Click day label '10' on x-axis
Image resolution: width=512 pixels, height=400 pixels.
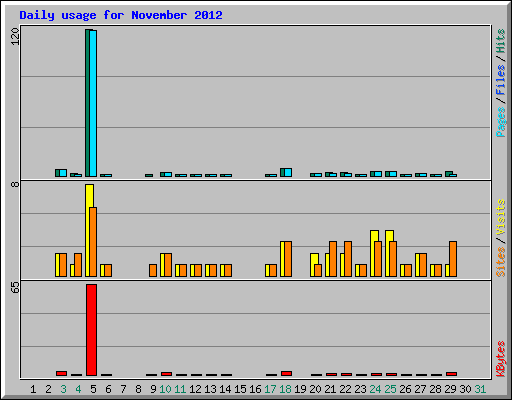[x=165, y=389]
